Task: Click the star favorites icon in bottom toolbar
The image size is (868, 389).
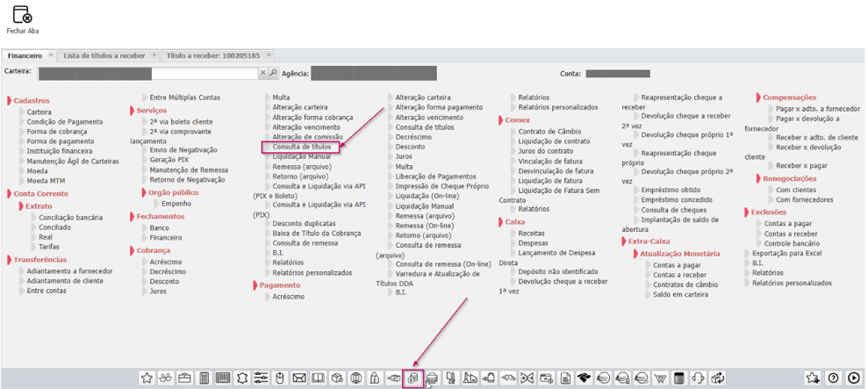Action: (147, 378)
